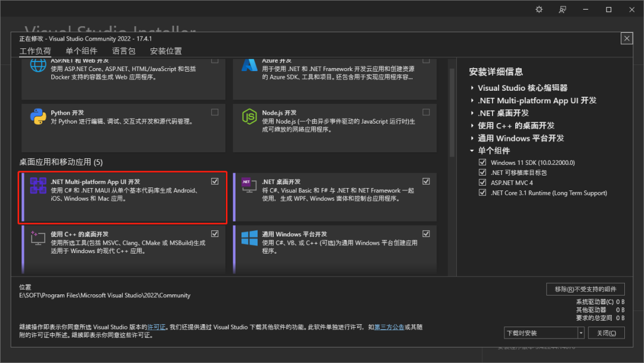The height and width of the screenshot is (363, 644).
Task: Switch to the 单个组件 tab
Action: click(x=81, y=51)
